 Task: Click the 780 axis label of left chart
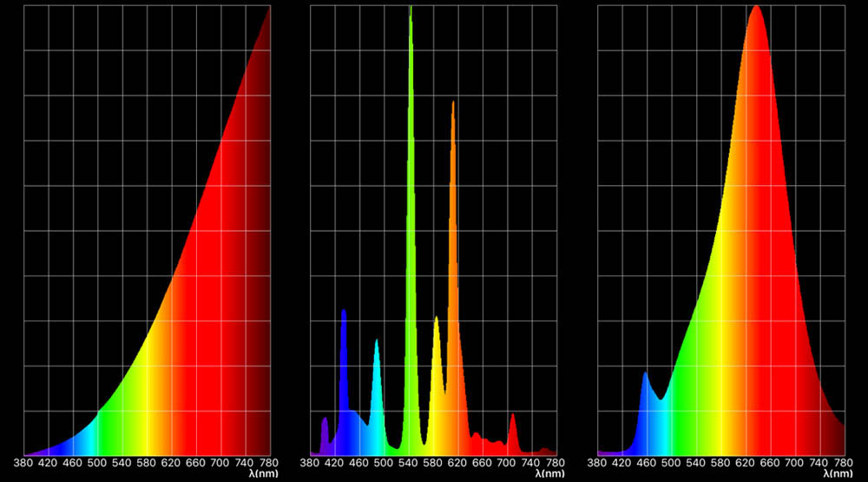click(x=269, y=463)
